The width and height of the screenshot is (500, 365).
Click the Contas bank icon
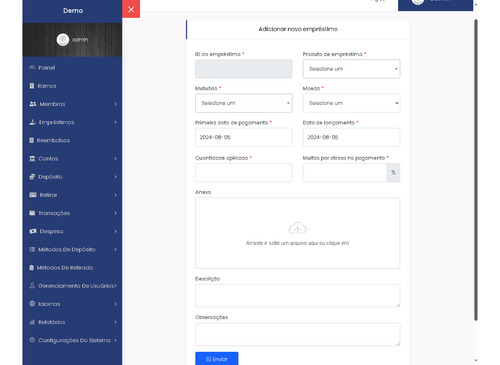pos(32,158)
